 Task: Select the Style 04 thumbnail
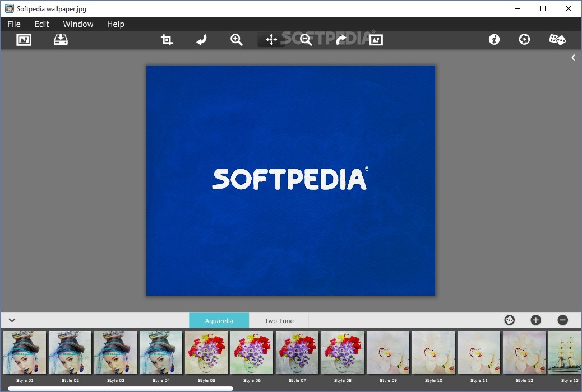tap(161, 352)
